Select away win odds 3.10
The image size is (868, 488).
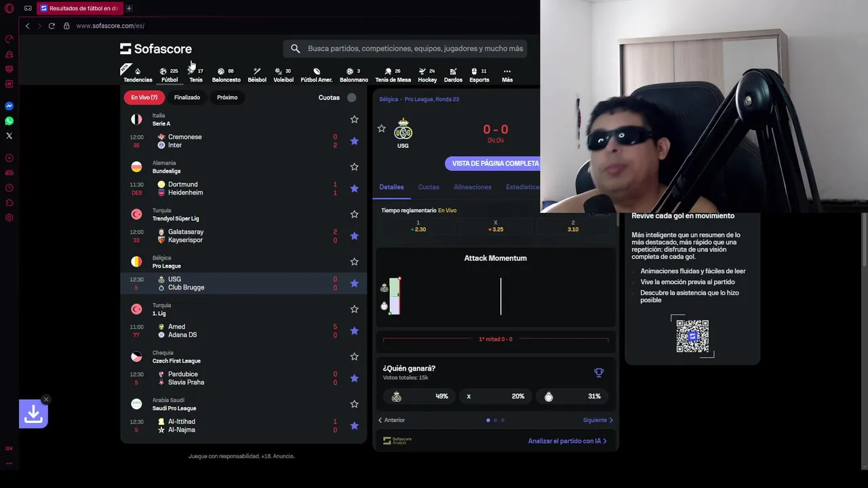573,226
